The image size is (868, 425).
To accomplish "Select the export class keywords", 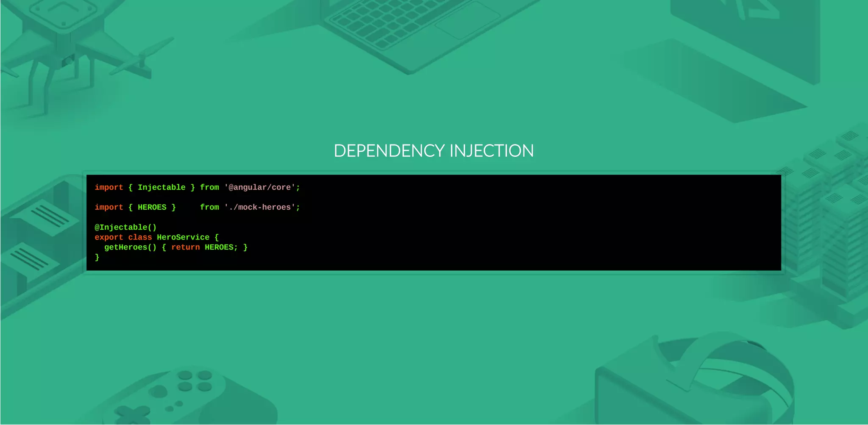I will pyautogui.click(x=123, y=237).
